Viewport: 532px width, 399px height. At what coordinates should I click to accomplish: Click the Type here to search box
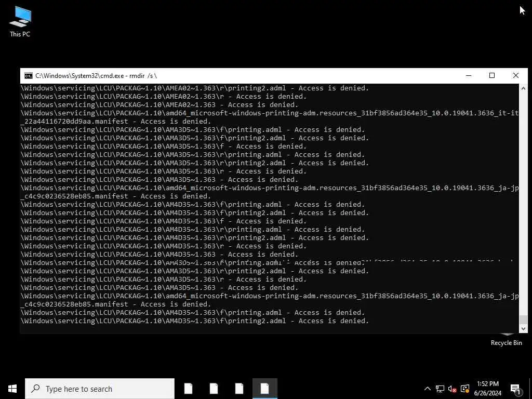pyautogui.click(x=100, y=389)
